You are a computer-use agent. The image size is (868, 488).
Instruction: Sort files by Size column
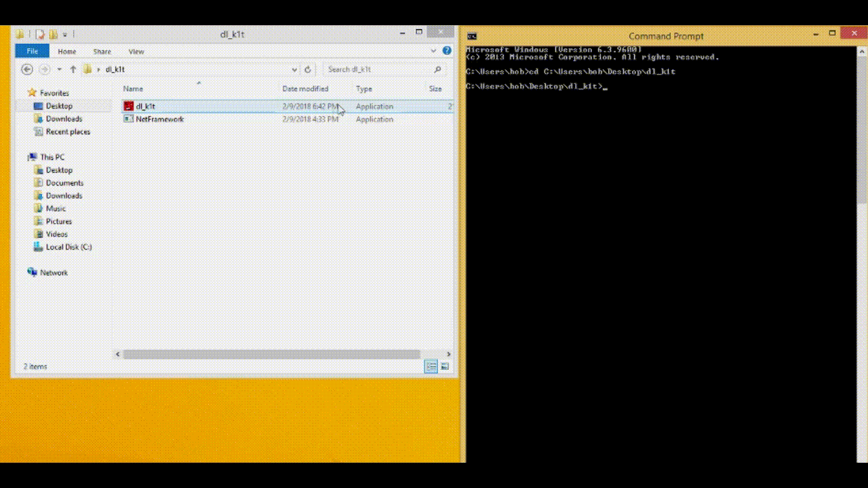[x=435, y=89]
